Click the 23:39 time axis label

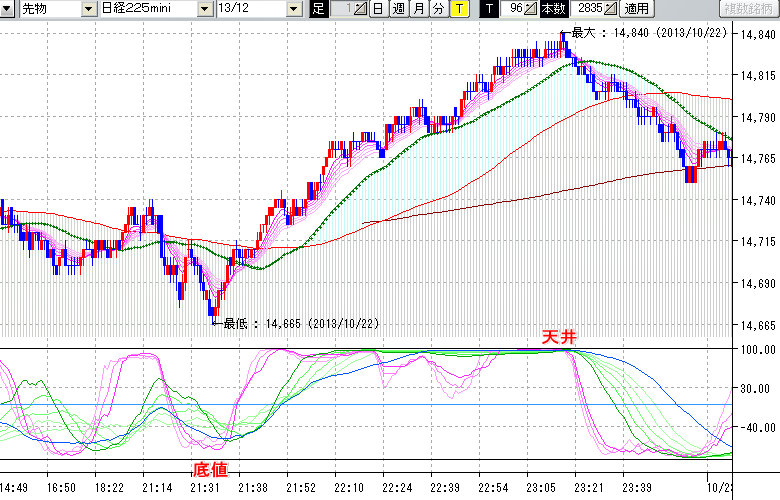point(637,488)
